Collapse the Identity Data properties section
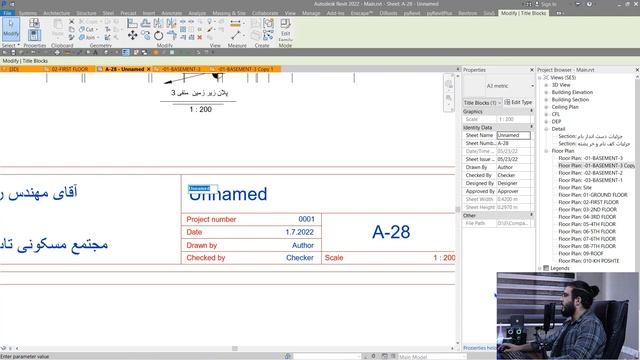Screen dimensions: 640x360 [531, 127]
